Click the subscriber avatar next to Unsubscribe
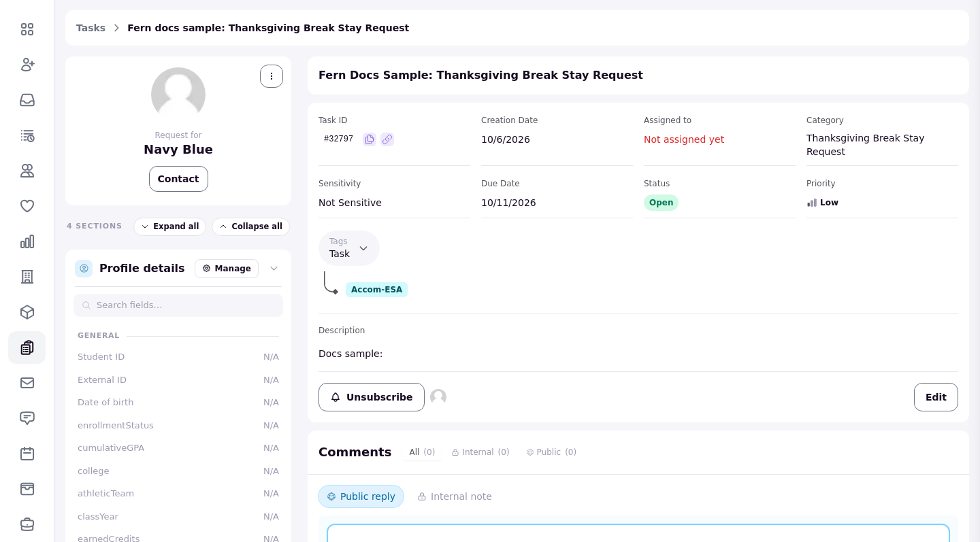Image resolution: width=980 pixels, height=542 pixels. [x=438, y=397]
